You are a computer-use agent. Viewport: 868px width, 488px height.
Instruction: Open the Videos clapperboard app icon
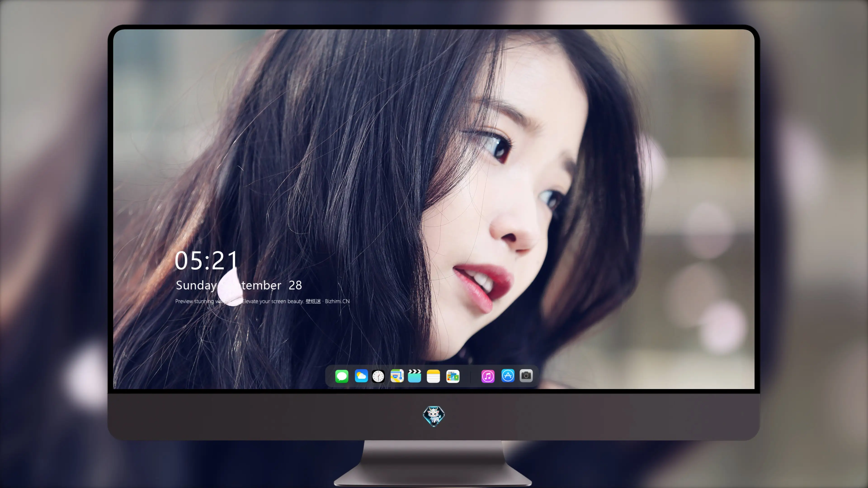point(415,376)
